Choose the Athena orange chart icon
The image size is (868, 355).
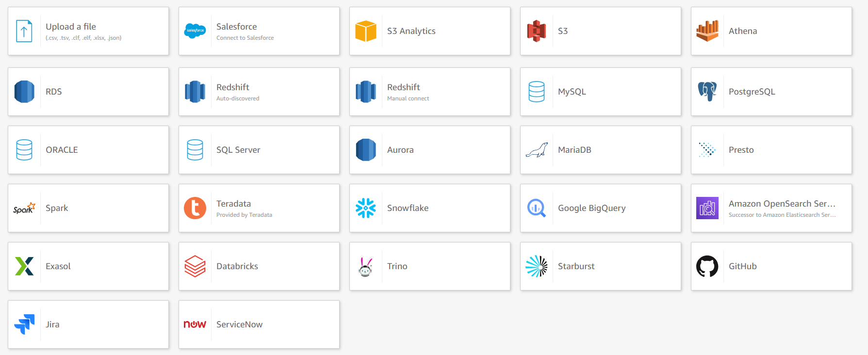point(707,31)
